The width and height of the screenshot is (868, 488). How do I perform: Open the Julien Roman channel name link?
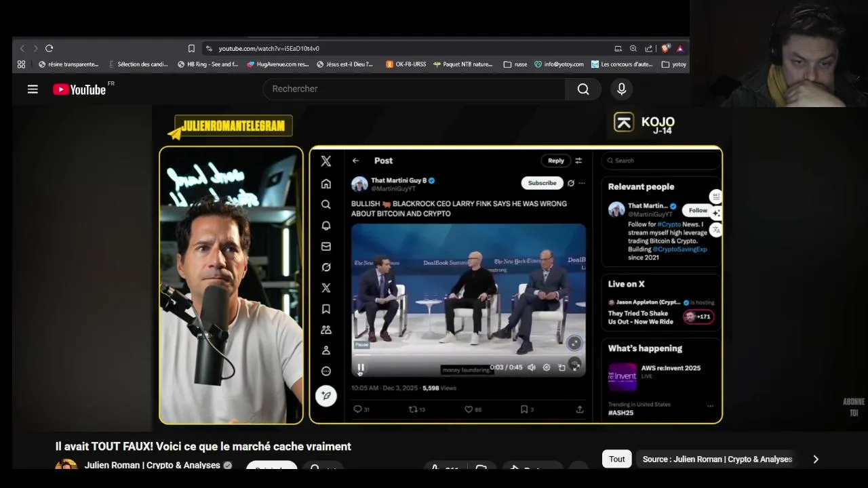(153, 466)
